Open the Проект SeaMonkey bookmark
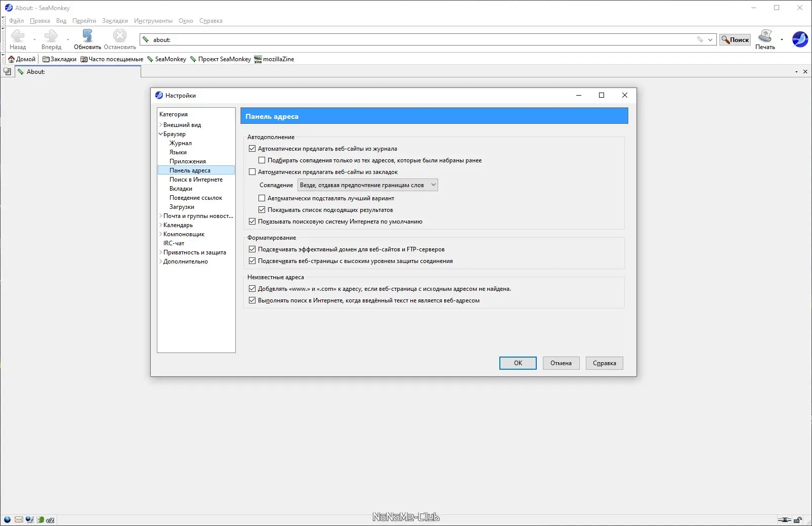This screenshot has height=526, width=812. pyautogui.click(x=220, y=59)
